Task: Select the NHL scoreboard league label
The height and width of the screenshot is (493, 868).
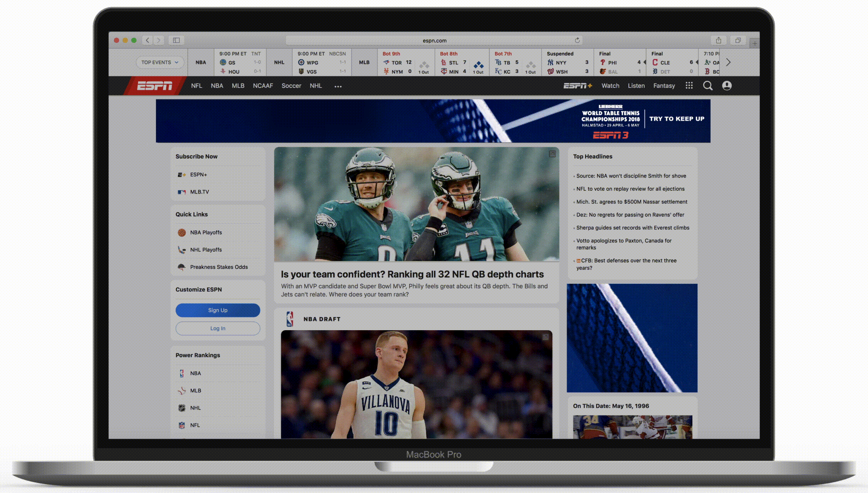Action: click(279, 62)
